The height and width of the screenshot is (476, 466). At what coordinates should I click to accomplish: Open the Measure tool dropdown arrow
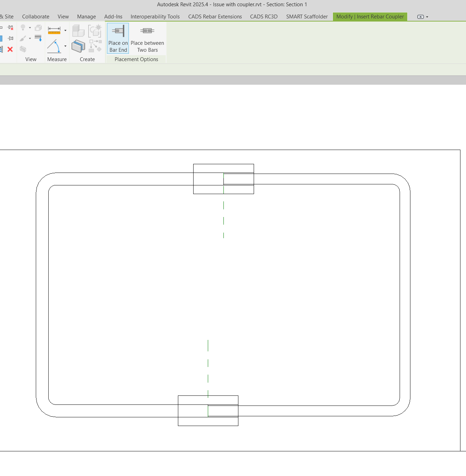pyautogui.click(x=65, y=30)
